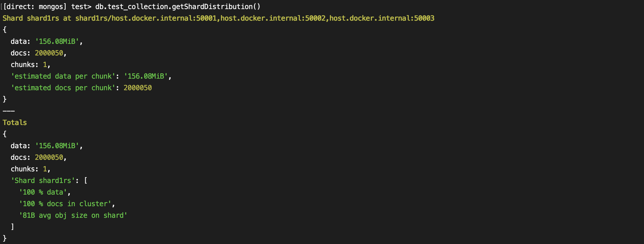Click the '---' separator line
This screenshot has height=244, width=644.
coord(9,111)
